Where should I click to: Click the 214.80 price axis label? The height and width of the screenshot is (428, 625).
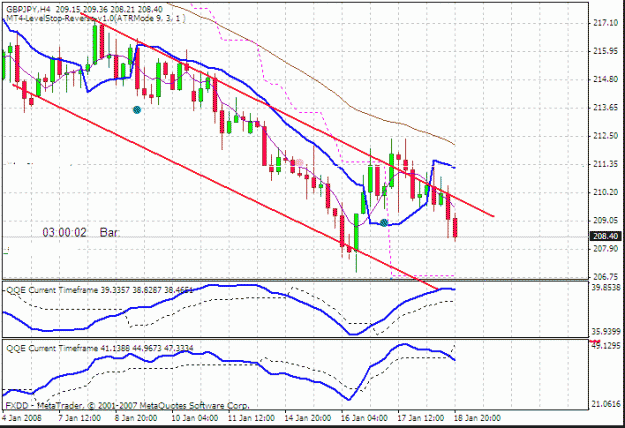605,80
